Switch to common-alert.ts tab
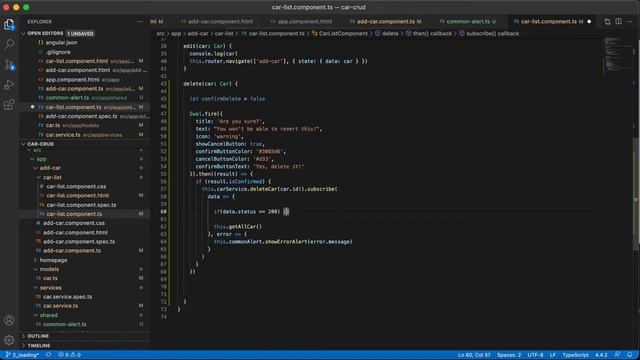 pos(468,22)
